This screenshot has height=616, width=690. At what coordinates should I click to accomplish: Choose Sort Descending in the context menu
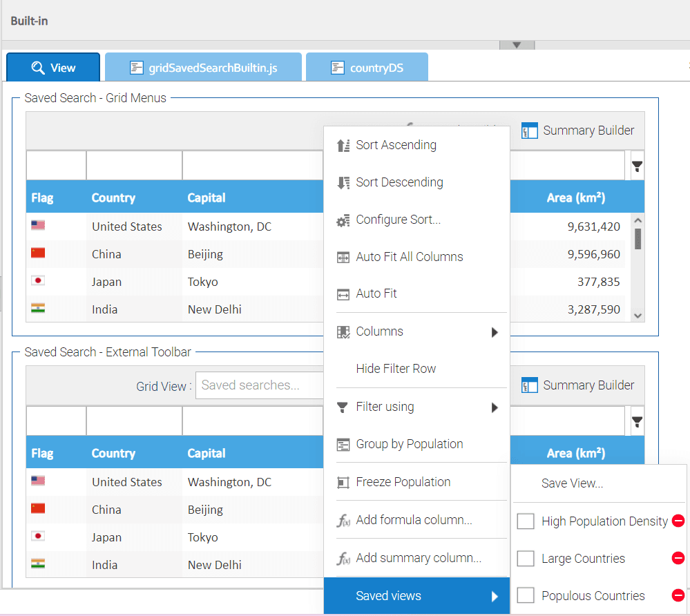tap(416, 182)
